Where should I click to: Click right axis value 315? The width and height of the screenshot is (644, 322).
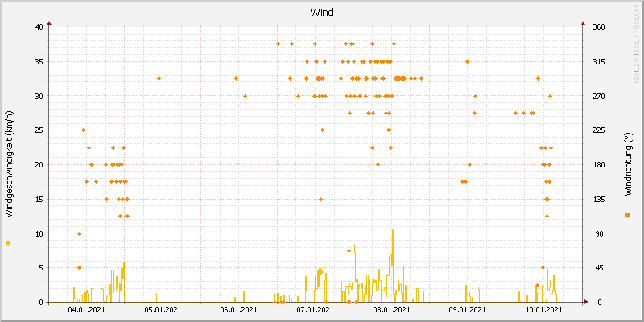tap(599, 62)
